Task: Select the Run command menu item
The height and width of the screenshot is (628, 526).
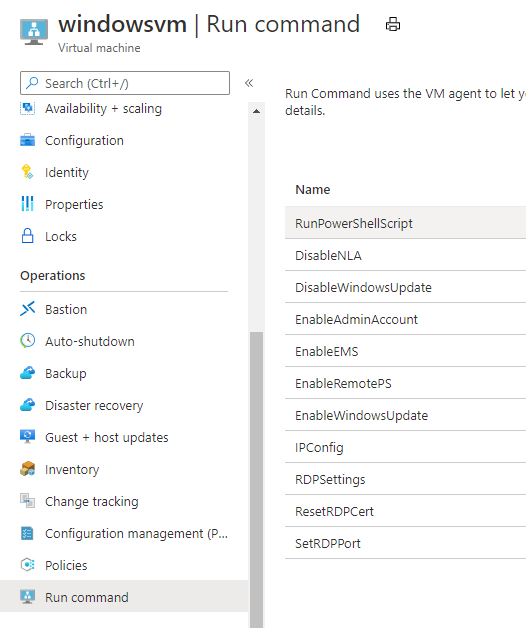Action: click(124, 597)
